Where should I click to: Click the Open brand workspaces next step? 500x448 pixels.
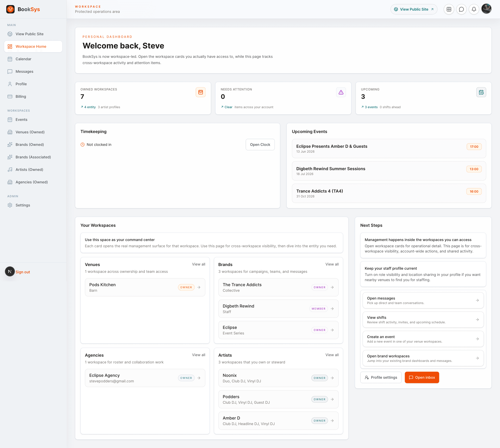pos(423,358)
